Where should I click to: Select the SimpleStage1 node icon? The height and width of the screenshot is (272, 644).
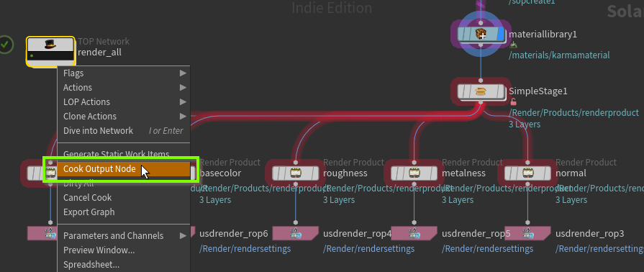[x=481, y=91]
